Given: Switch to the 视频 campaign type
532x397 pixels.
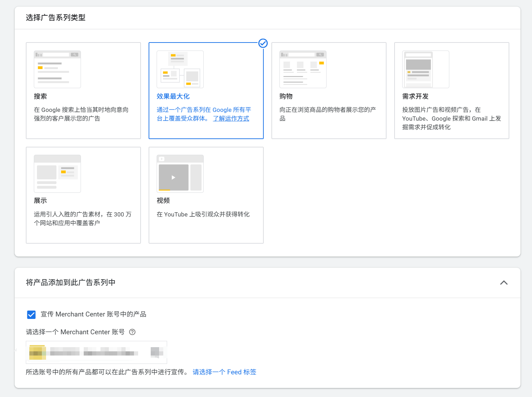Looking at the screenshot, I should (x=206, y=195).
